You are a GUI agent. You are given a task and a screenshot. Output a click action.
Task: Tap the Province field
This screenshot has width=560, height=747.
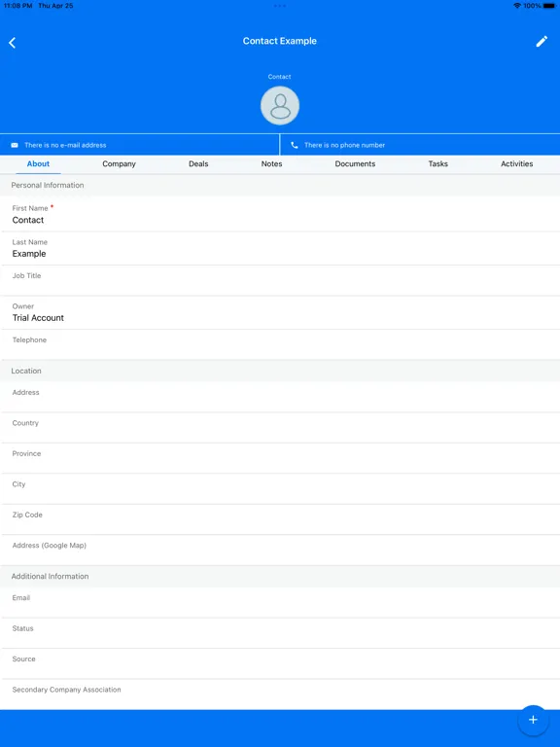coord(280,458)
